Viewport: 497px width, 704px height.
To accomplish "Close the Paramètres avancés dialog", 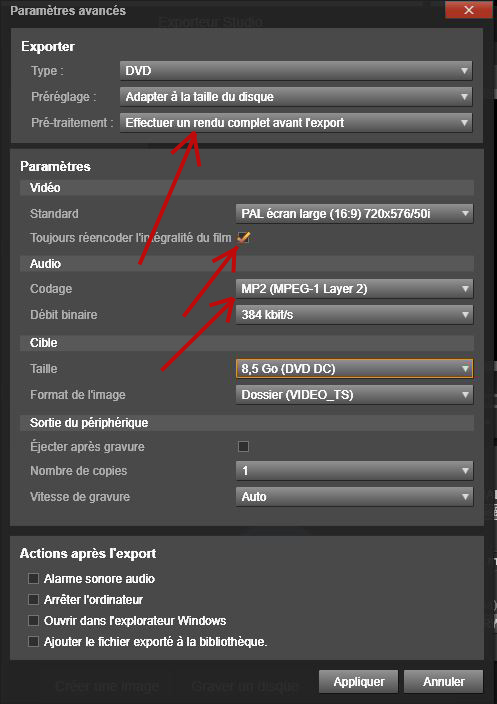I will click(469, 10).
